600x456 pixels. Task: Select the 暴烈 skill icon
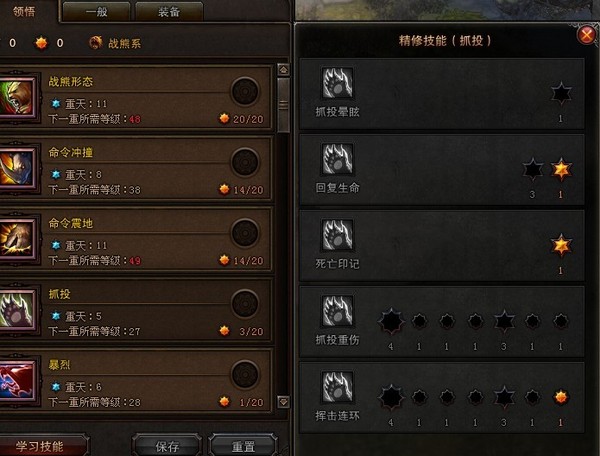coord(16,381)
